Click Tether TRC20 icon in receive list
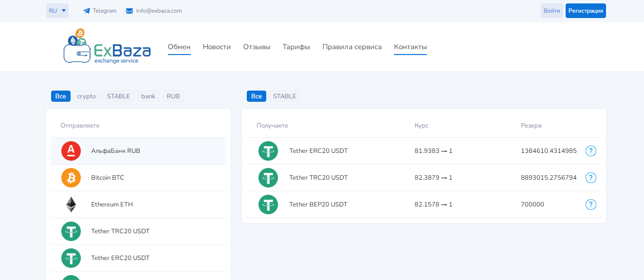This screenshot has width=644, height=280. 268,178
